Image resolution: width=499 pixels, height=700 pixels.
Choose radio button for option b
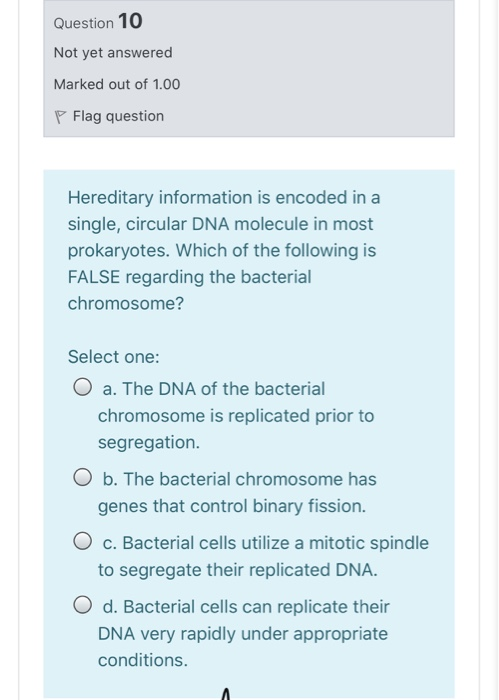(x=83, y=477)
